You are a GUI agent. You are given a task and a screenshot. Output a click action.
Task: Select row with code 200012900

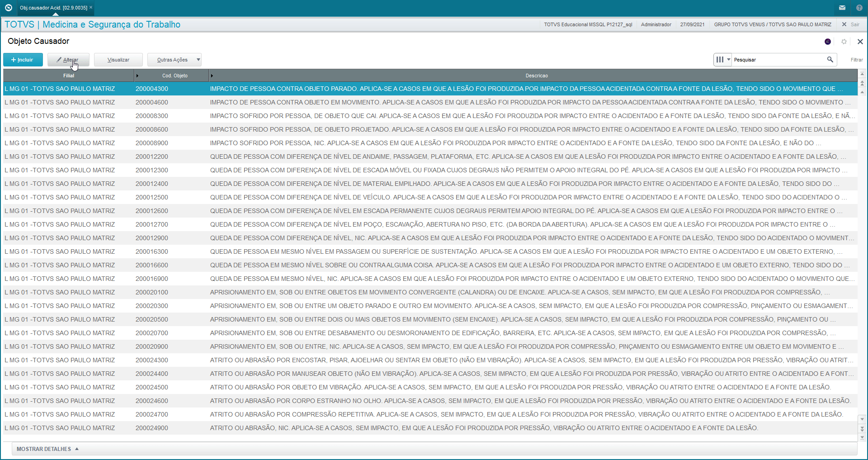click(x=430, y=238)
